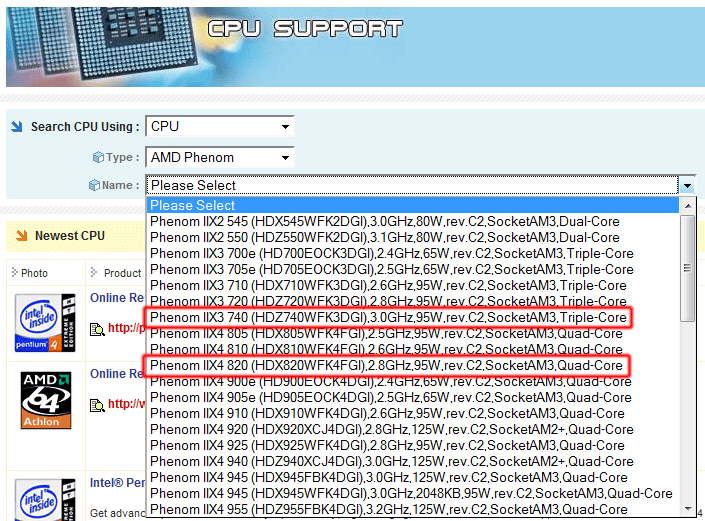Click the Product column header
Image resolution: width=705 pixels, height=521 pixels.
click(122, 273)
